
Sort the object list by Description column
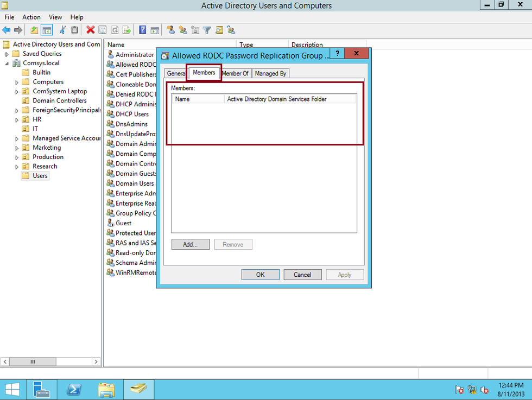pos(327,45)
